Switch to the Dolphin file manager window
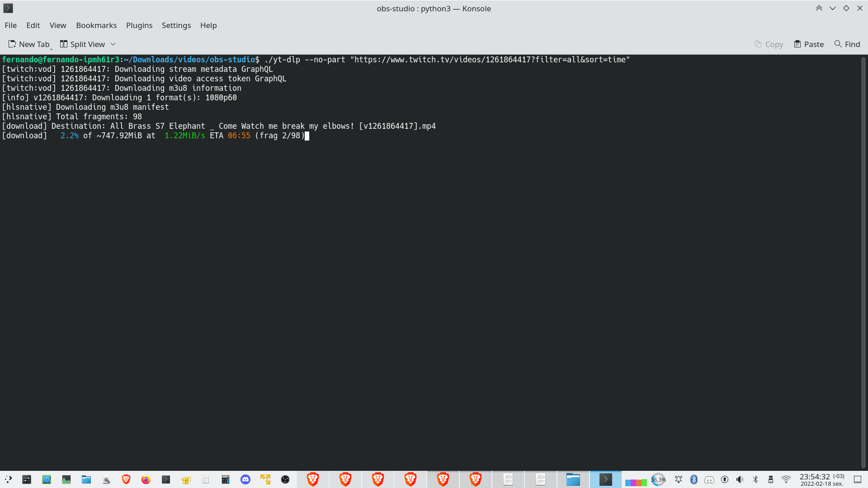 pos(573,479)
